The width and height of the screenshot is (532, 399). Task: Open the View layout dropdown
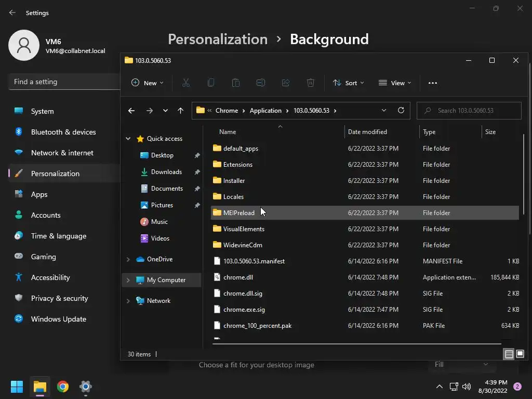tap(395, 83)
